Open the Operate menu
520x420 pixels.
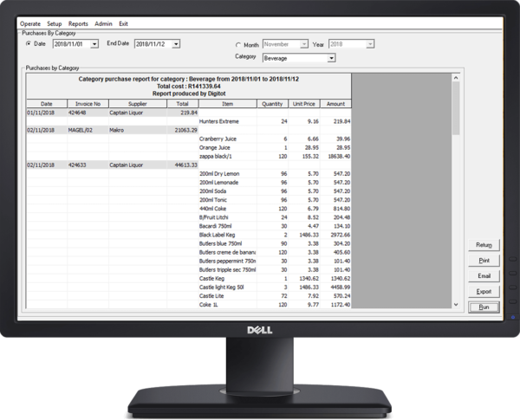point(30,24)
